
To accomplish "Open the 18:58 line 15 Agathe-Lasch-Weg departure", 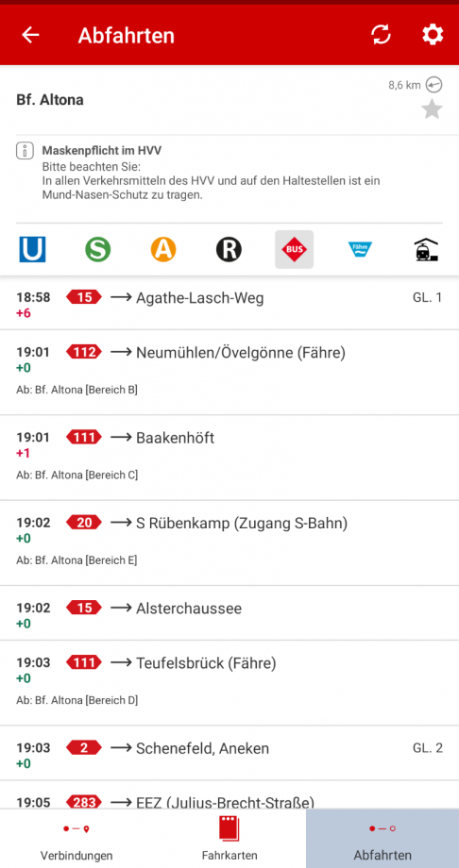I will pos(229,304).
